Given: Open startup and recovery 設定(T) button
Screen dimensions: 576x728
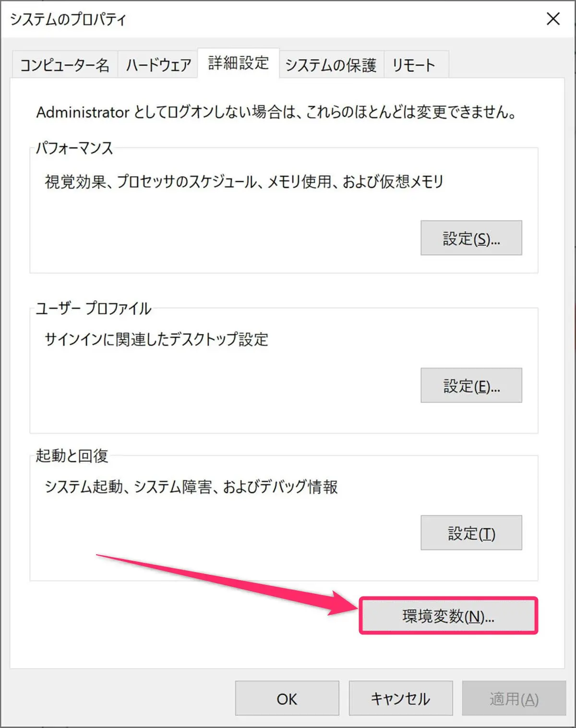Looking at the screenshot, I should click(x=471, y=533).
